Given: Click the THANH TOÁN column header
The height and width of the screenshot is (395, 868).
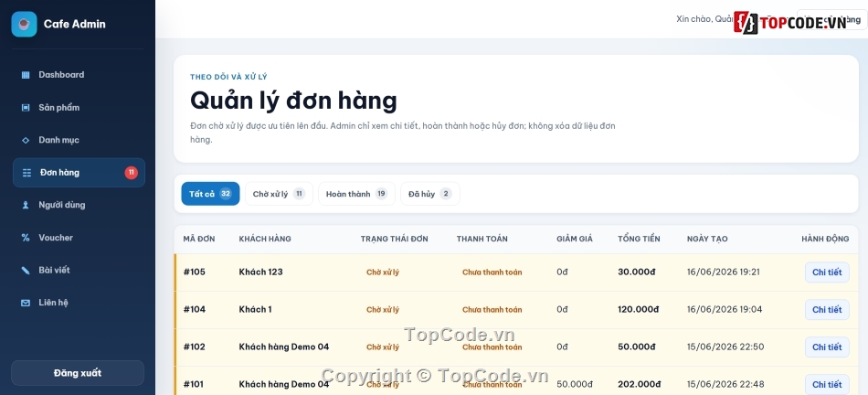Looking at the screenshot, I should [482, 240].
